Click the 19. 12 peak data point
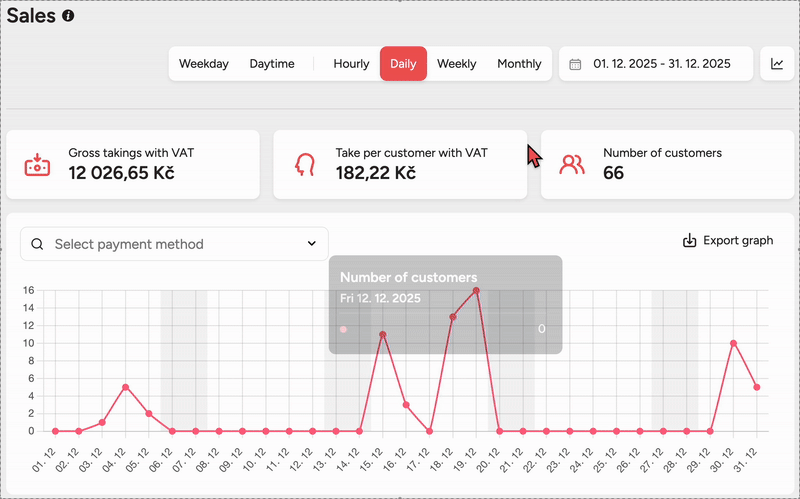800x499 pixels. pos(476,291)
